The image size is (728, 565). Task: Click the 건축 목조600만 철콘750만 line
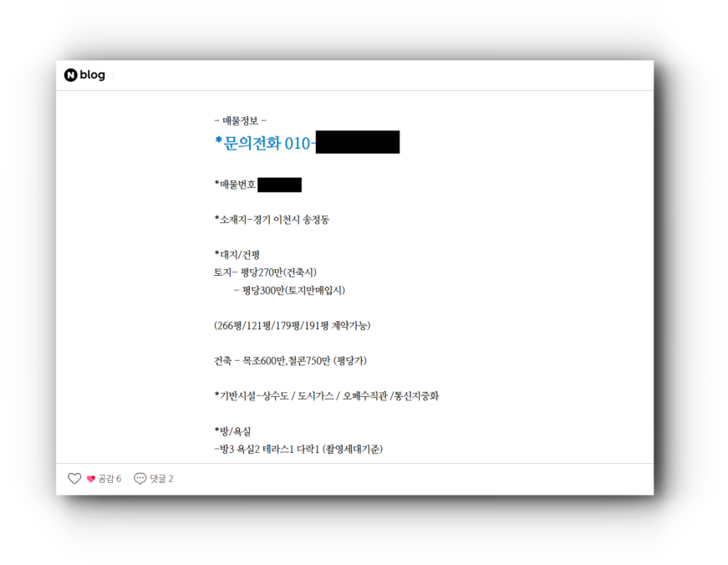pos(290,361)
